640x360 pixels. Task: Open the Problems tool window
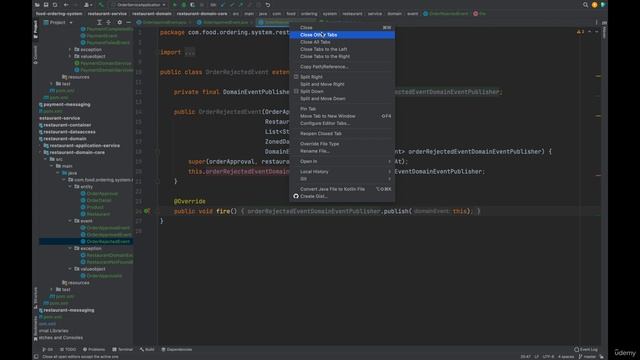tap(94, 349)
